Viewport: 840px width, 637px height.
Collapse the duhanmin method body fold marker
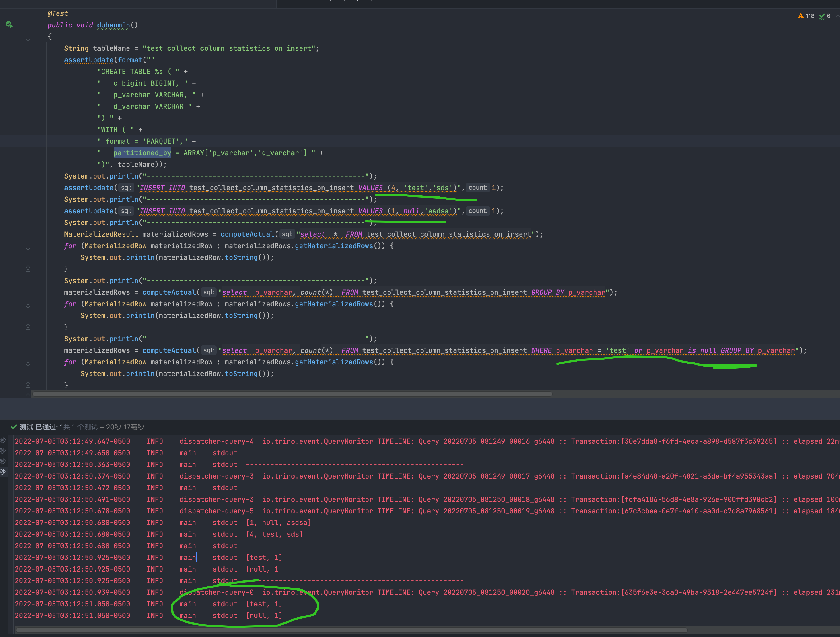(x=28, y=37)
